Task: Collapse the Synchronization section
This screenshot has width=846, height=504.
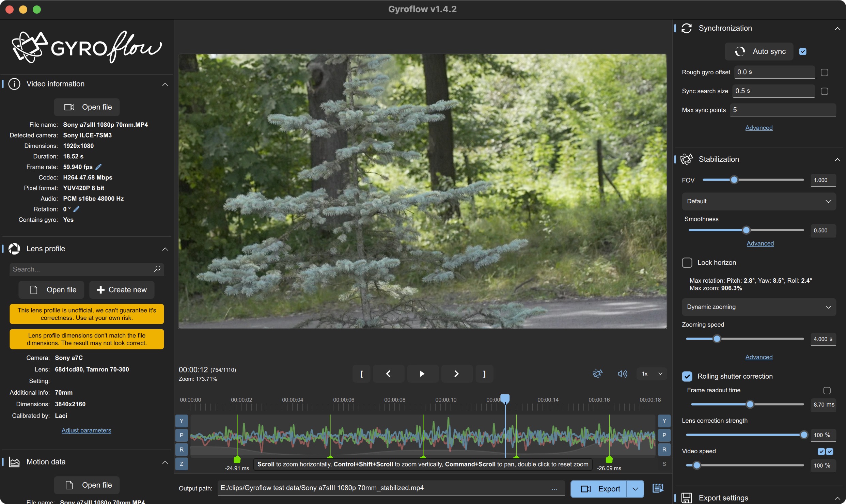Action: coord(837,29)
